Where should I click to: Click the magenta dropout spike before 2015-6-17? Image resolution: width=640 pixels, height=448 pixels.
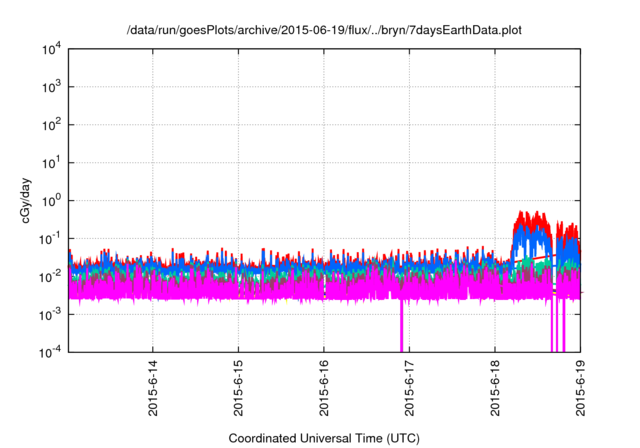point(402,326)
